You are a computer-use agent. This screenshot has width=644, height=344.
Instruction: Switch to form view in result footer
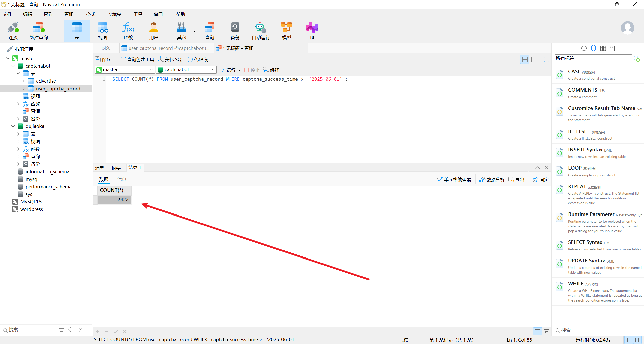(x=546, y=332)
